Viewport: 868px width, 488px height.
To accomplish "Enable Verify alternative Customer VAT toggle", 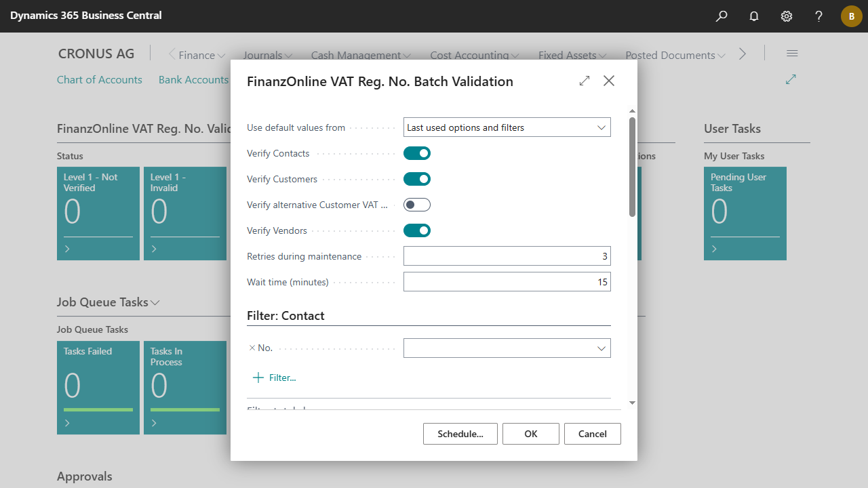I will (x=417, y=205).
